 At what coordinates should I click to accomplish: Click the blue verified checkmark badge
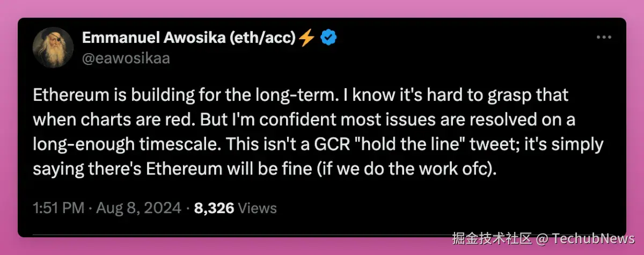328,38
